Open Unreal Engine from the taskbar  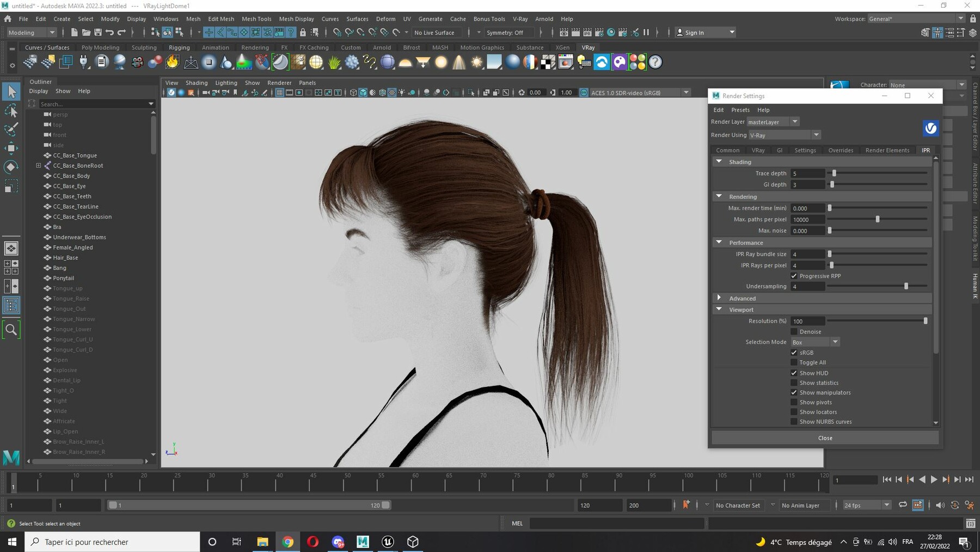tap(388, 542)
